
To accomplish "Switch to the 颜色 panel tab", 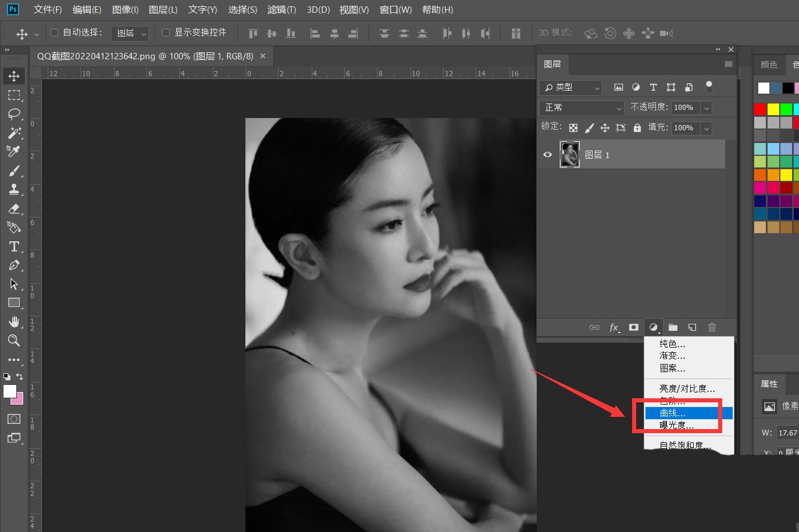I will (x=769, y=65).
